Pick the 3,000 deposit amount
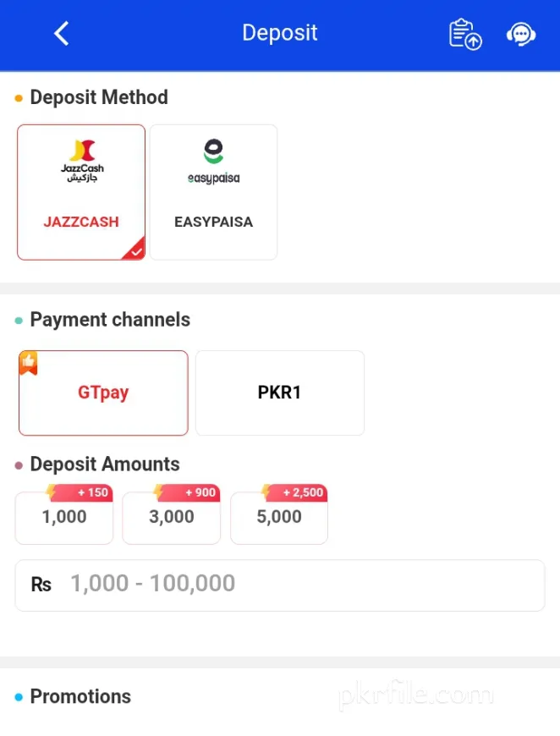This screenshot has height=736, width=560. click(172, 518)
